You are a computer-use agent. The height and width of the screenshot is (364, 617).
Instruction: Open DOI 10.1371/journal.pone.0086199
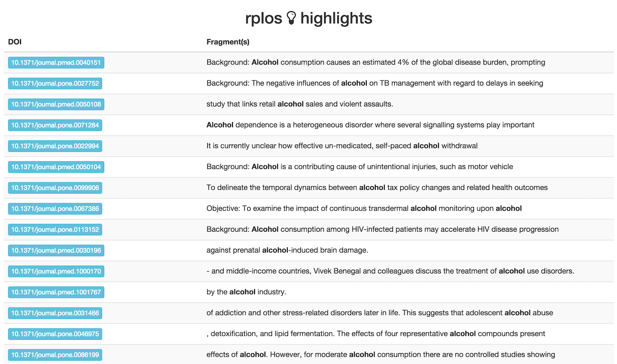point(55,355)
